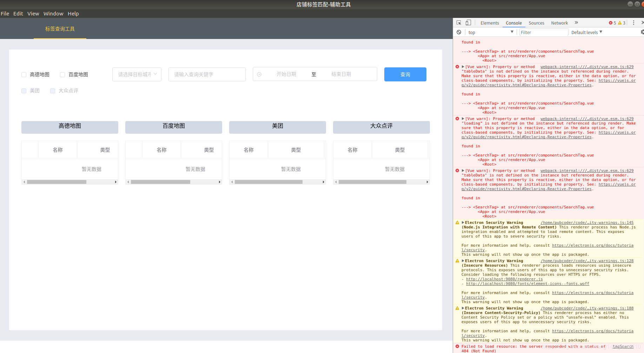Click warning icon of Insecure Content-Security-Policy warning
644x353 pixels.
coord(457,308)
